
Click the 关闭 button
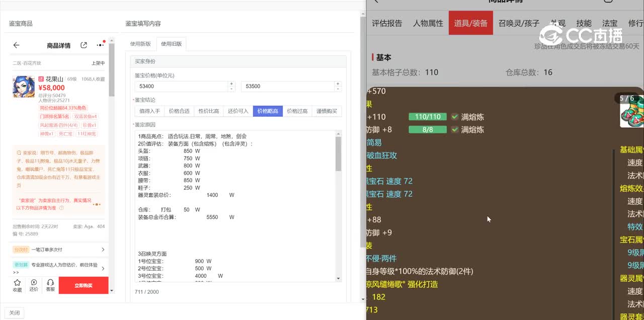(14, 312)
